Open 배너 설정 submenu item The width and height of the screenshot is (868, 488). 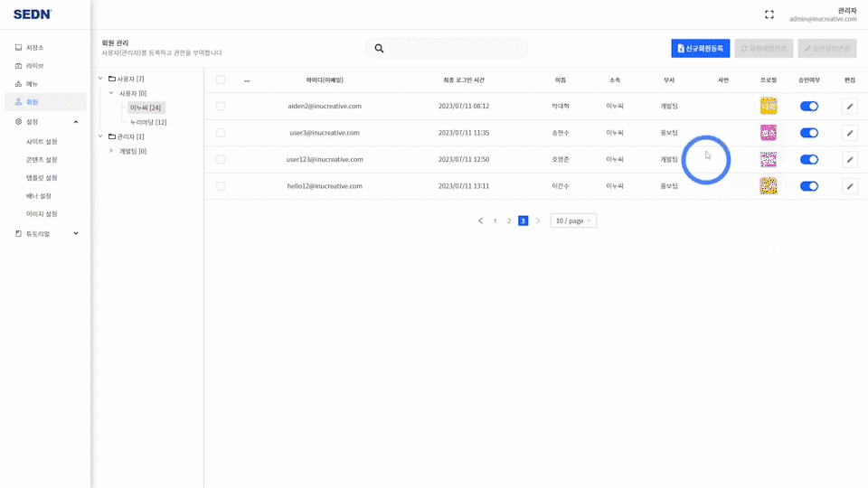(39, 196)
